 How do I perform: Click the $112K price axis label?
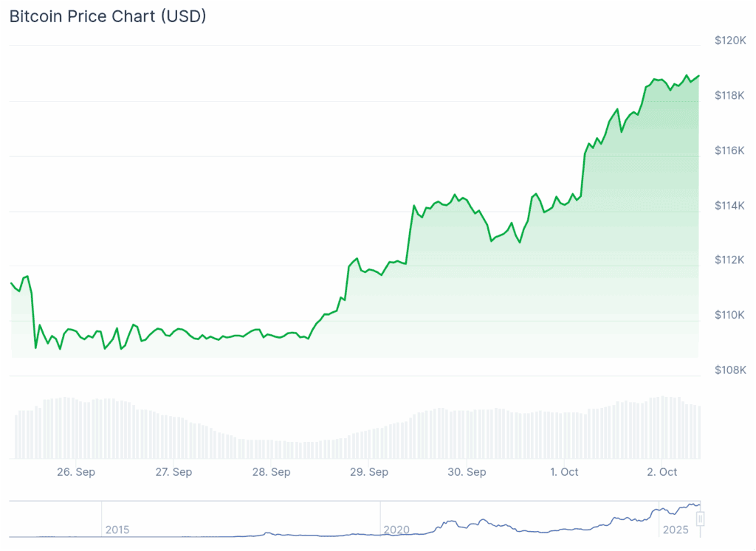(x=729, y=260)
